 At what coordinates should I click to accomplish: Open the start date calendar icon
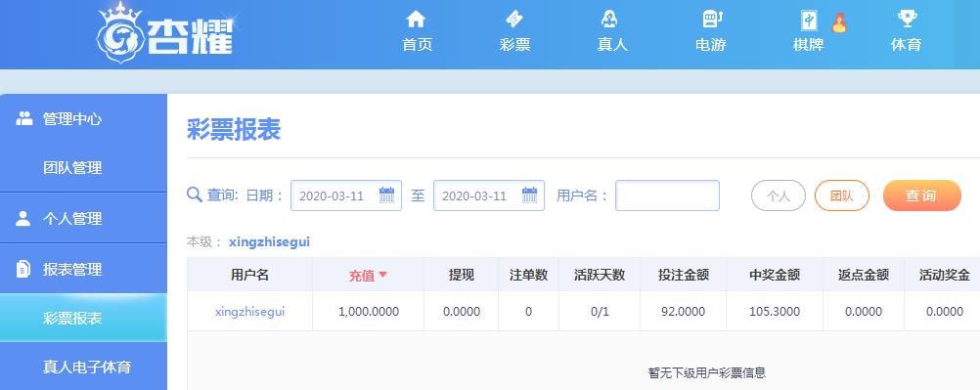(387, 195)
